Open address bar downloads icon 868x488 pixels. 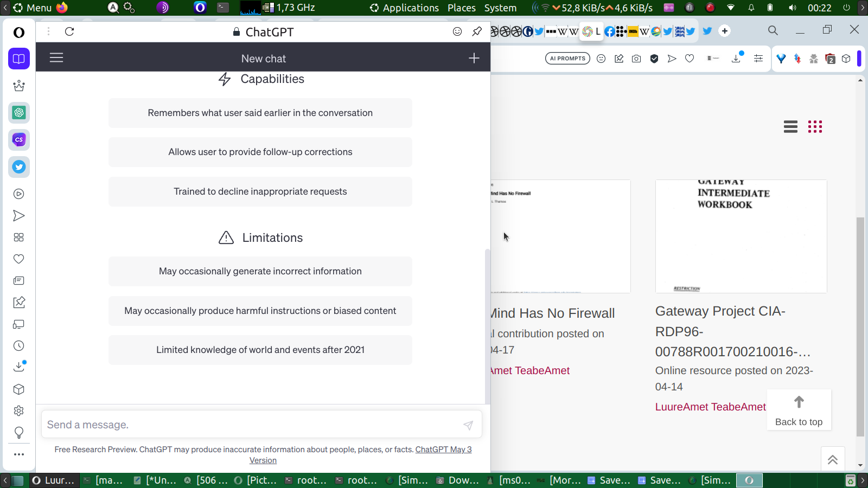736,58
